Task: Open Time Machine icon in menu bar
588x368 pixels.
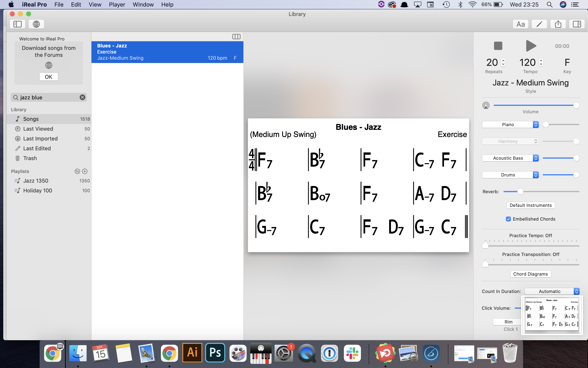Action: click(446, 5)
